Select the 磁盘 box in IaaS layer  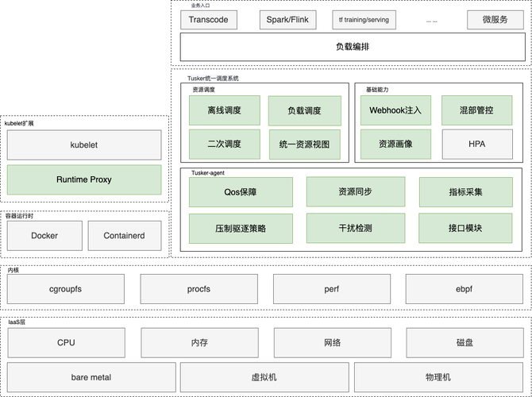tap(464, 342)
